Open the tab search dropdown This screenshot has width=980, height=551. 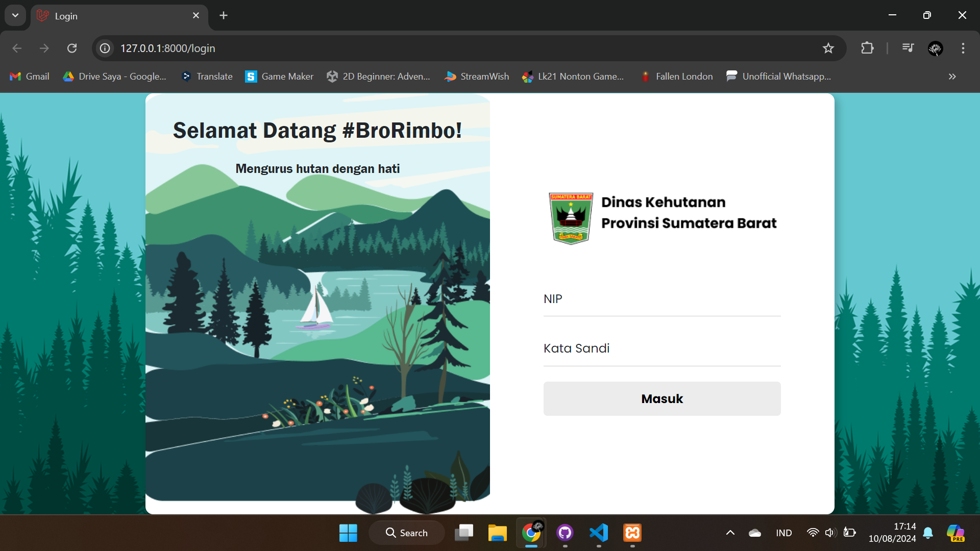(x=15, y=15)
